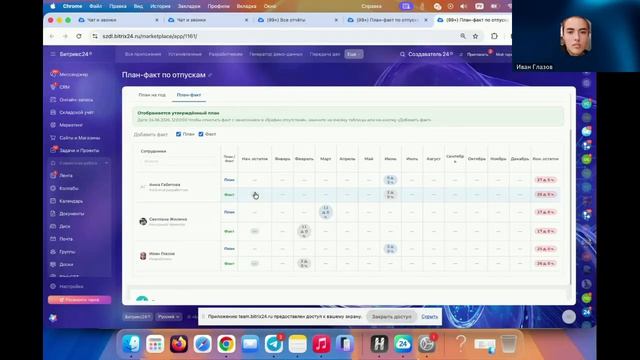Viewport: 640px width, 360px height.
Task: Open Складской учёт sidebar item
Action: click(76, 112)
